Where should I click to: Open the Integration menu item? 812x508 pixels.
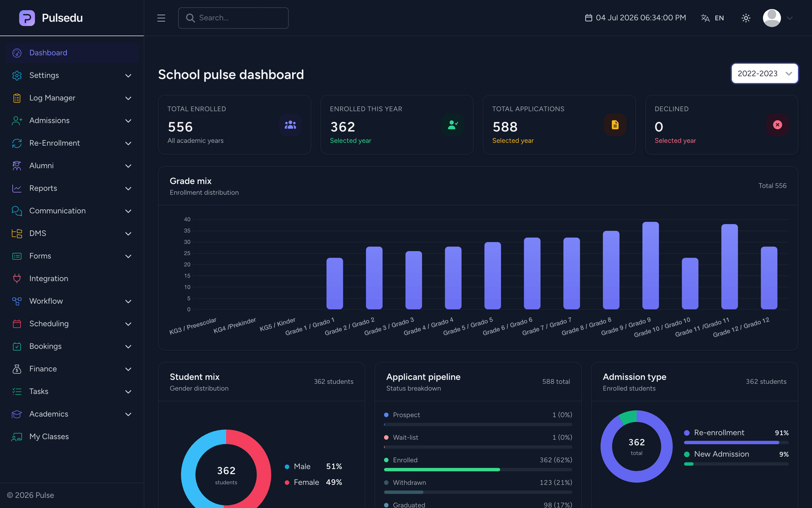[72, 279]
